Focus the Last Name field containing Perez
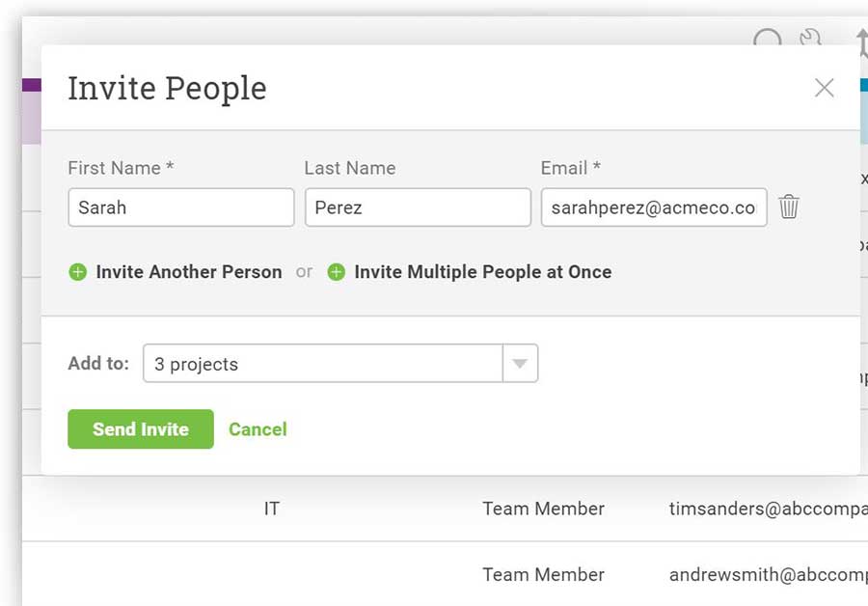 [x=418, y=207]
